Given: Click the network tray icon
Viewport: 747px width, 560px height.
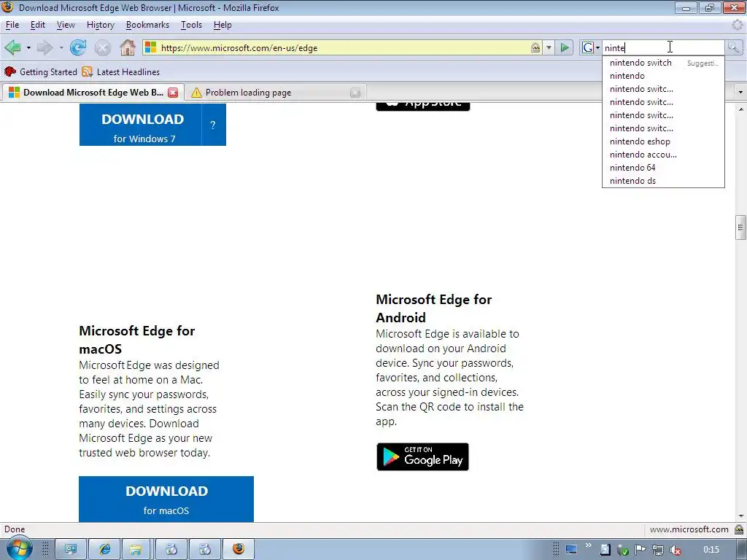Looking at the screenshot, I should tap(658, 550).
